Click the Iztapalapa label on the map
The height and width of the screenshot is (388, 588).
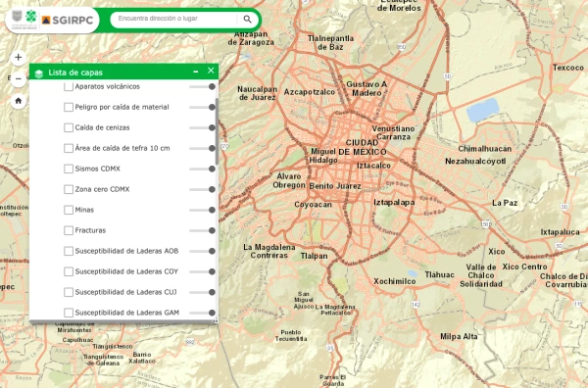click(x=394, y=203)
